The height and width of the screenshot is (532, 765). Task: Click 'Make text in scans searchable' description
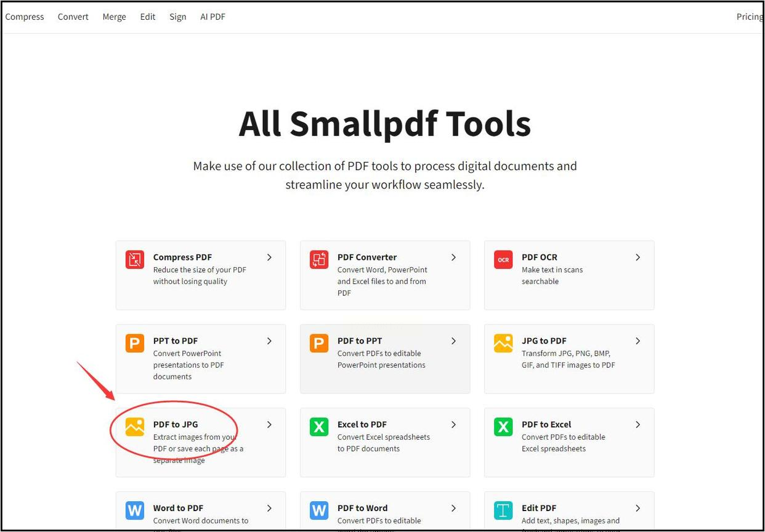pos(552,276)
